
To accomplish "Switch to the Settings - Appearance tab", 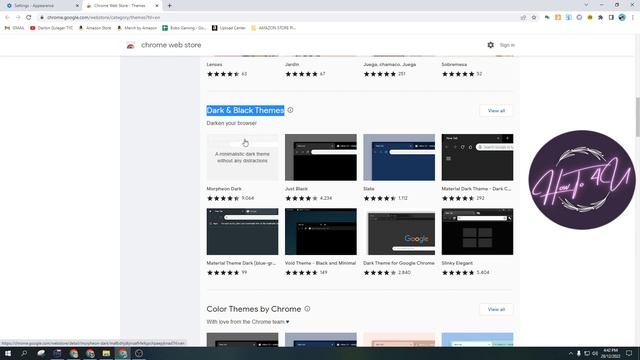I will (41, 6).
